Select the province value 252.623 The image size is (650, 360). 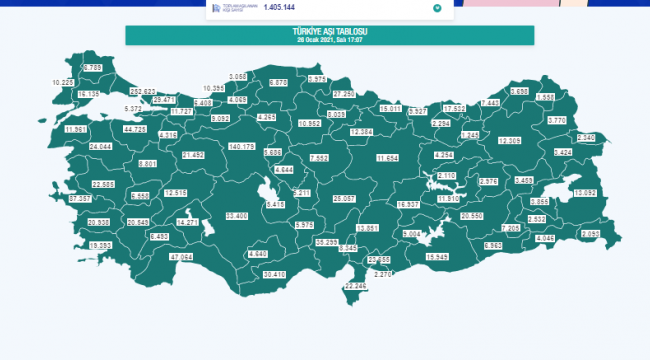(x=143, y=91)
